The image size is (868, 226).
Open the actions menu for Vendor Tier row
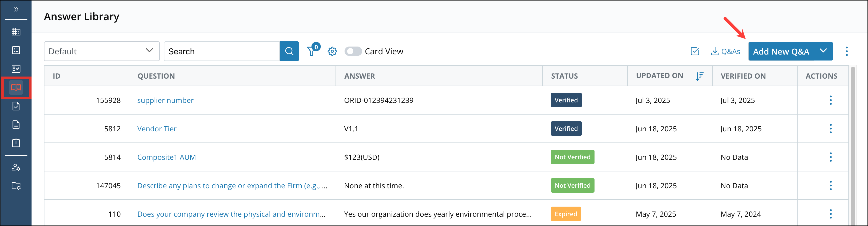click(831, 129)
